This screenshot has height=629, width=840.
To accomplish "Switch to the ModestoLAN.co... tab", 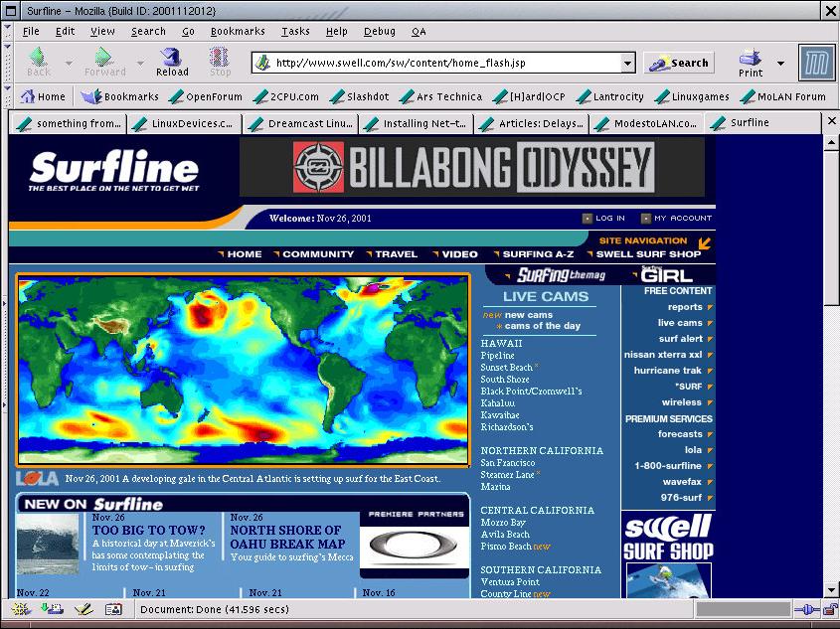I will coord(646,123).
